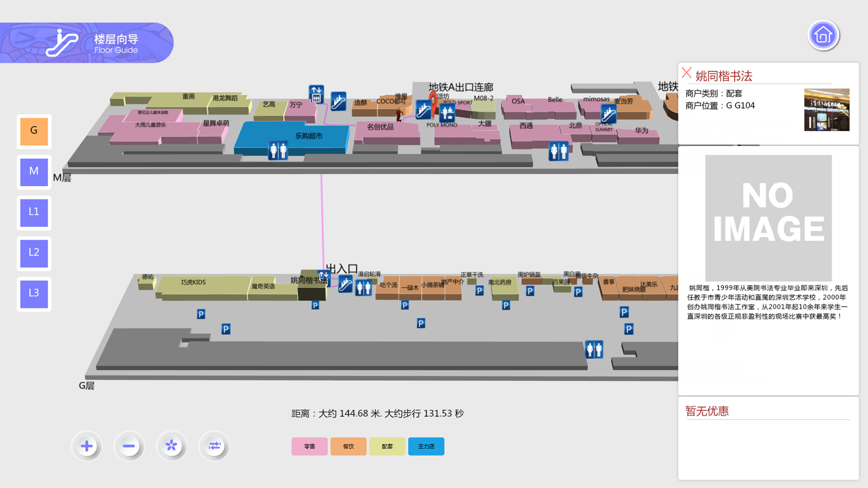Select the parking icon below 百果园

578,292
